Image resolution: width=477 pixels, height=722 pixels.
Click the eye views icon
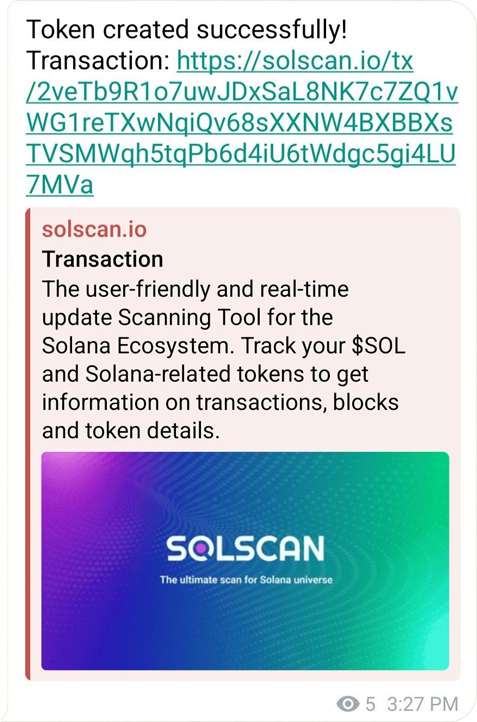(348, 704)
